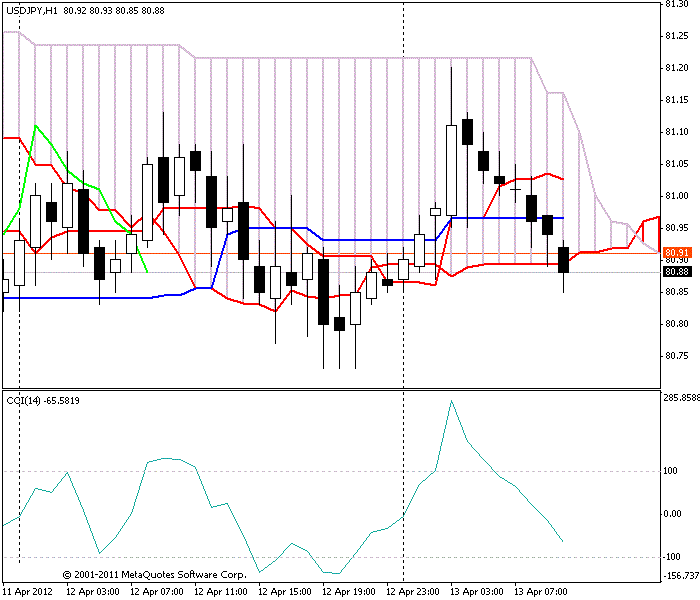Click the 81.30 price axis label
700x600 pixels.
pos(677,4)
